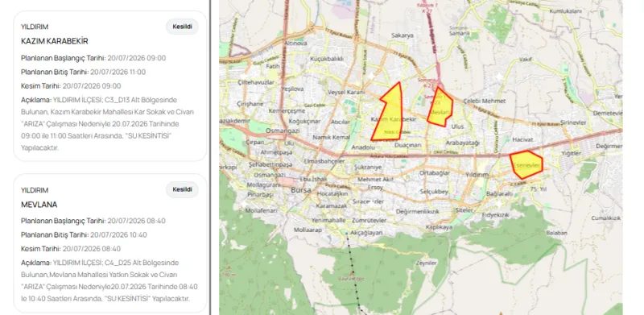The height and width of the screenshot is (315, 644).
Task: Click the Vakıf map label
Action: [526, 60]
